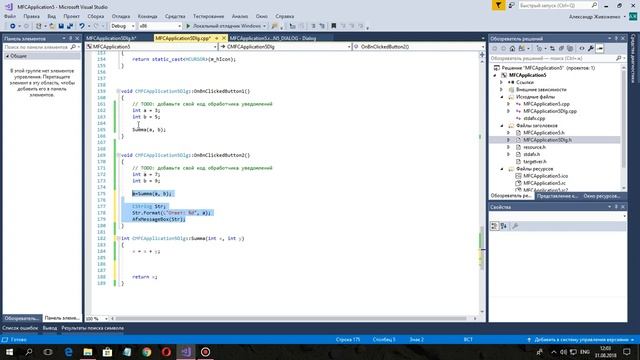Open the Windows Start menu

(x=9, y=352)
